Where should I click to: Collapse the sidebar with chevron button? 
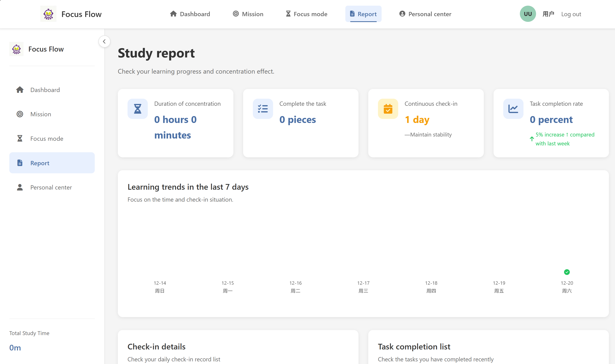(104, 41)
